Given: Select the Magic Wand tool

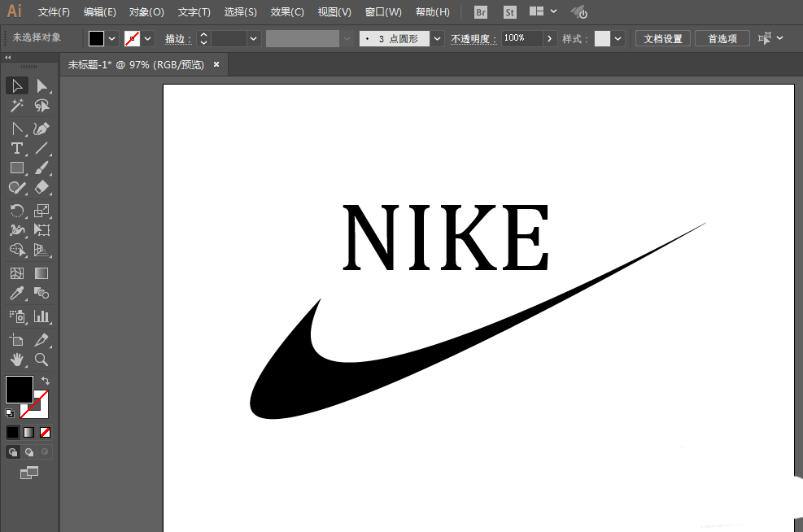Looking at the screenshot, I should (17, 106).
